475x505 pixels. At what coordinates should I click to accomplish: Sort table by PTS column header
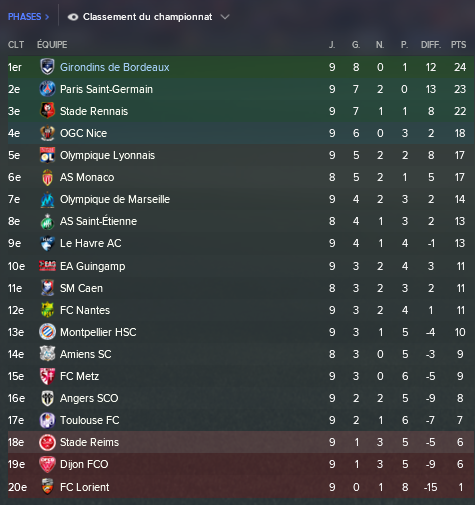pyautogui.click(x=458, y=45)
